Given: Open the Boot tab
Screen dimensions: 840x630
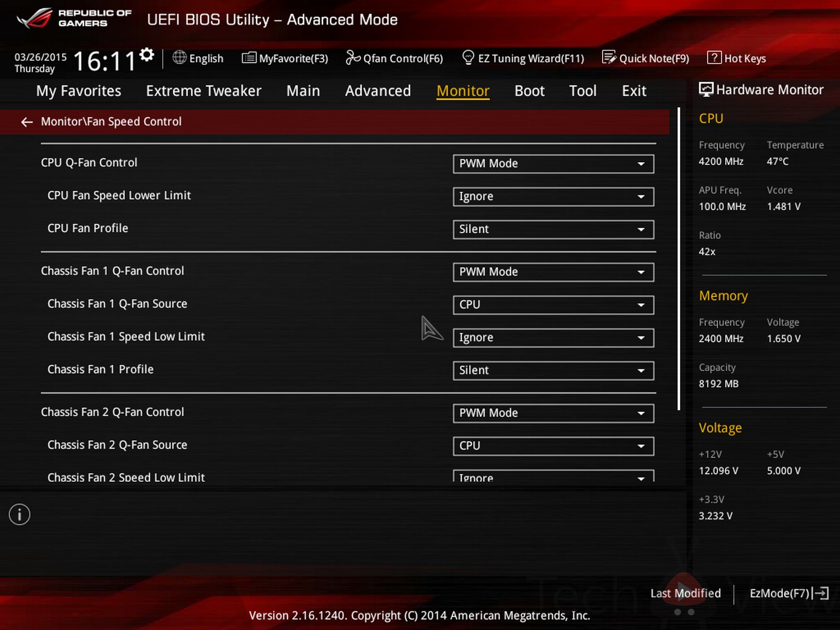Looking at the screenshot, I should point(530,91).
